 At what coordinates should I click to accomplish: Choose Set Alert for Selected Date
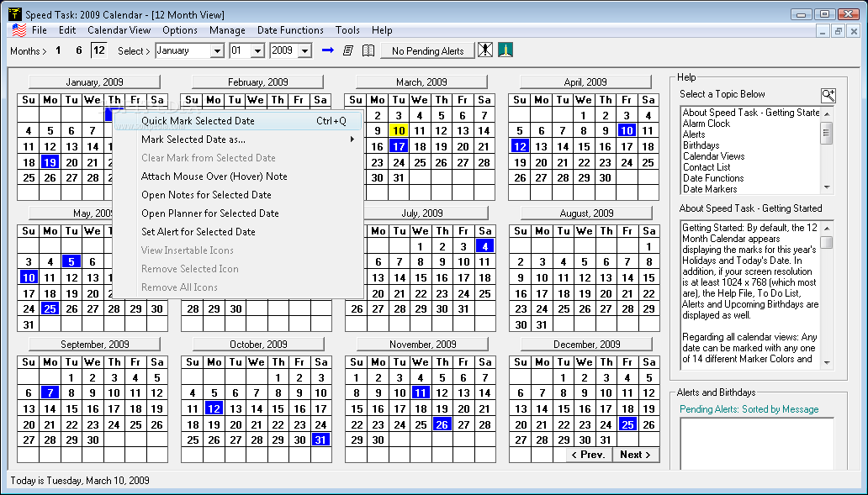coord(238,232)
